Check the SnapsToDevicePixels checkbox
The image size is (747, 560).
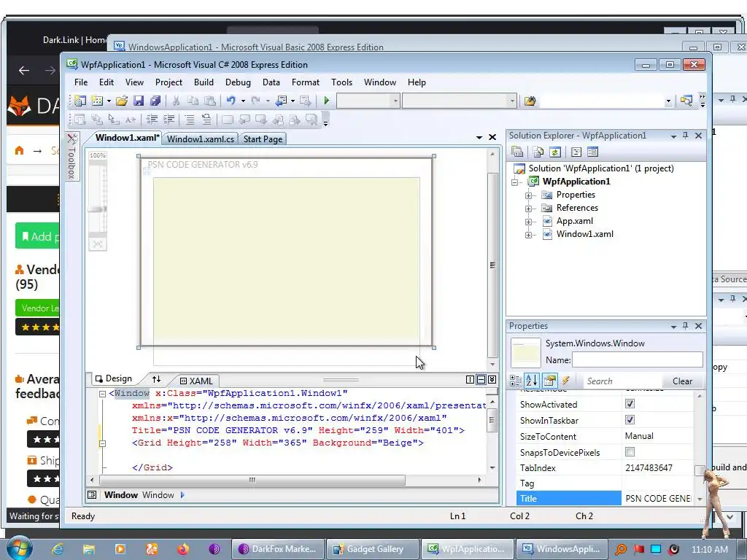[630, 451]
